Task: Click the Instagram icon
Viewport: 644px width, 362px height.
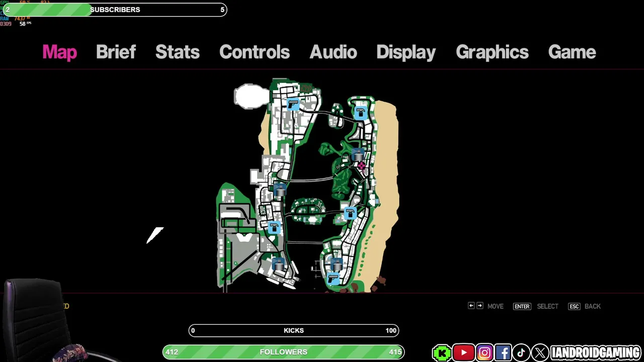Action: tap(485, 353)
